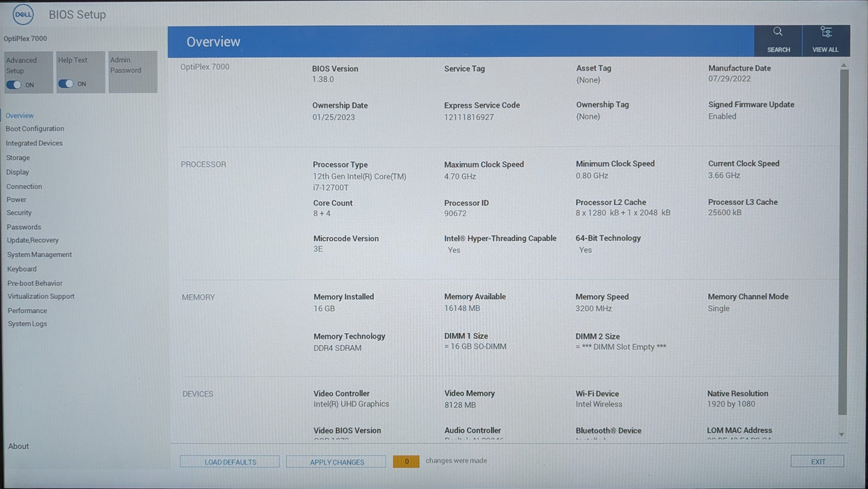The width and height of the screenshot is (868, 489).
Task: Click the Exit button
Action: (x=818, y=462)
